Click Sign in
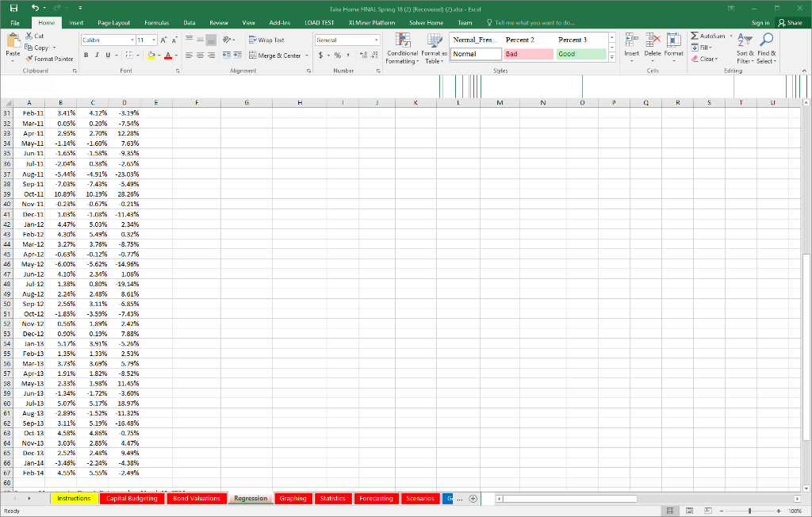Viewport: 812px width, 517px height. (x=760, y=23)
